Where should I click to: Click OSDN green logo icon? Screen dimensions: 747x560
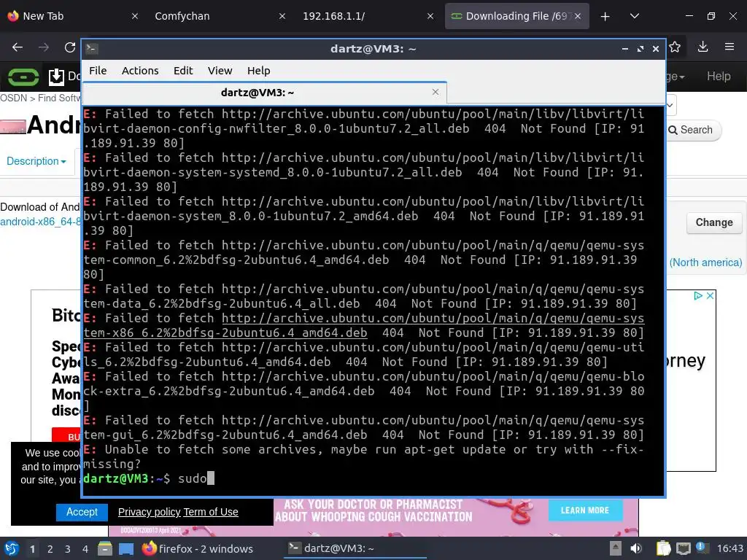click(23, 77)
